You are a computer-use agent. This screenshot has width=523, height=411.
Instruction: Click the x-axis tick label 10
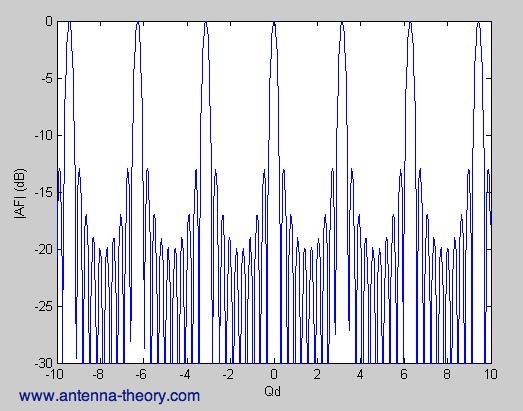click(x=491, y=374)
